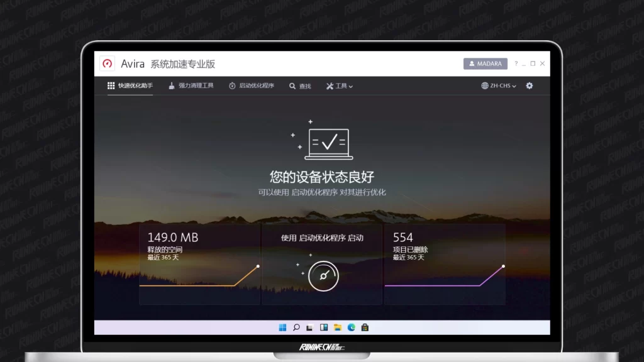Click the 554 deleted items card
Screen dimensions: 644x362
445,264
